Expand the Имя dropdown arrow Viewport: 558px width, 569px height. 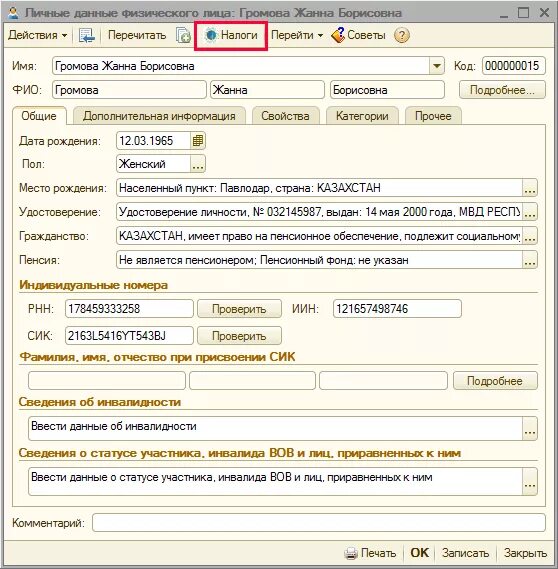tap(436, 66)
